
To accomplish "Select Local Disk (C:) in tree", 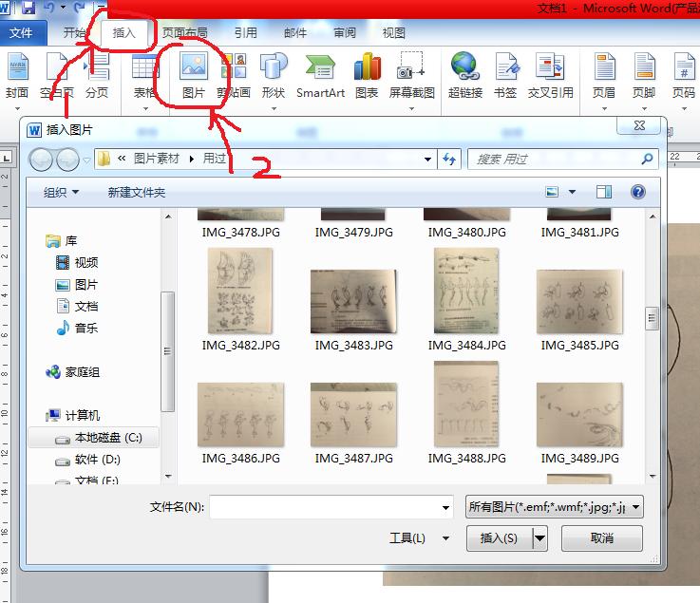I will click(x=94, y=438).
